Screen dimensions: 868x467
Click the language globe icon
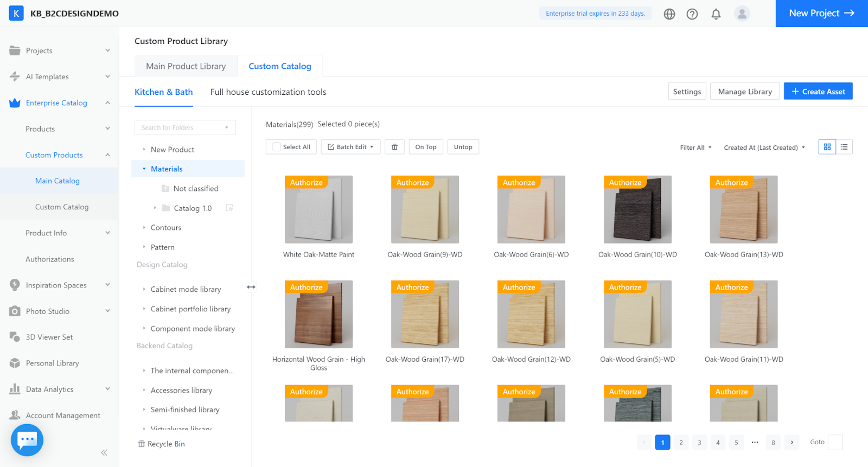point(669,14)
